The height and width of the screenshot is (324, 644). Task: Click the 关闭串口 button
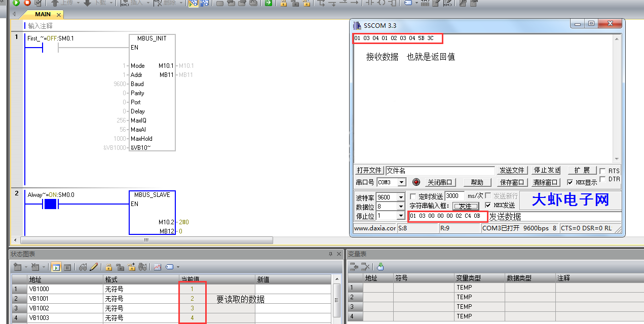pyautogui.click(x=441, y=182)
